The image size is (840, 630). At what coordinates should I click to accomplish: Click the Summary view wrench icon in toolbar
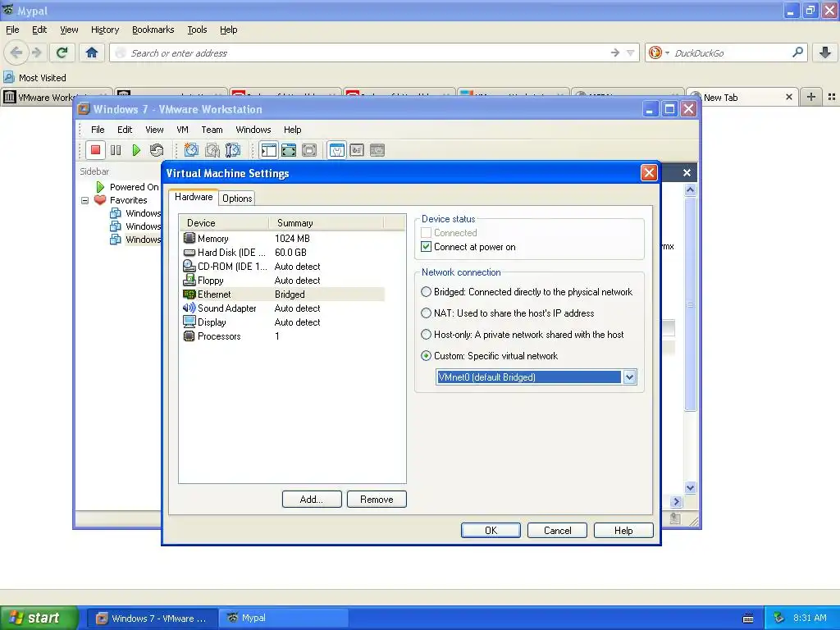pos(337,151)
